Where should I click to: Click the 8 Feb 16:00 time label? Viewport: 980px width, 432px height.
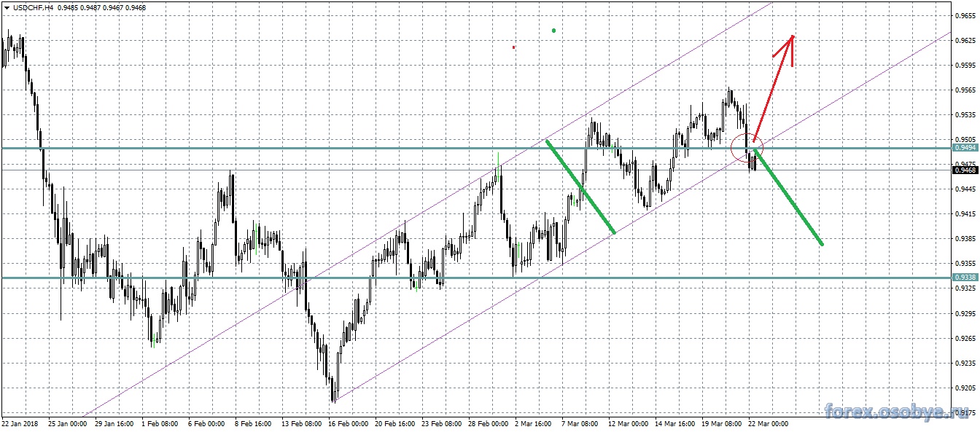coord(254,423)
